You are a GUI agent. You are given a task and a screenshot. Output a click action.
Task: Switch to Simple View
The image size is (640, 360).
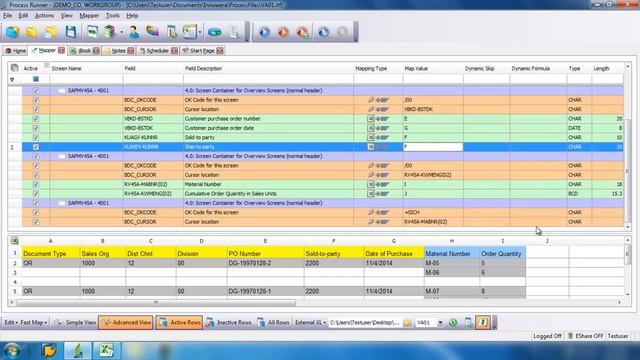76,322
